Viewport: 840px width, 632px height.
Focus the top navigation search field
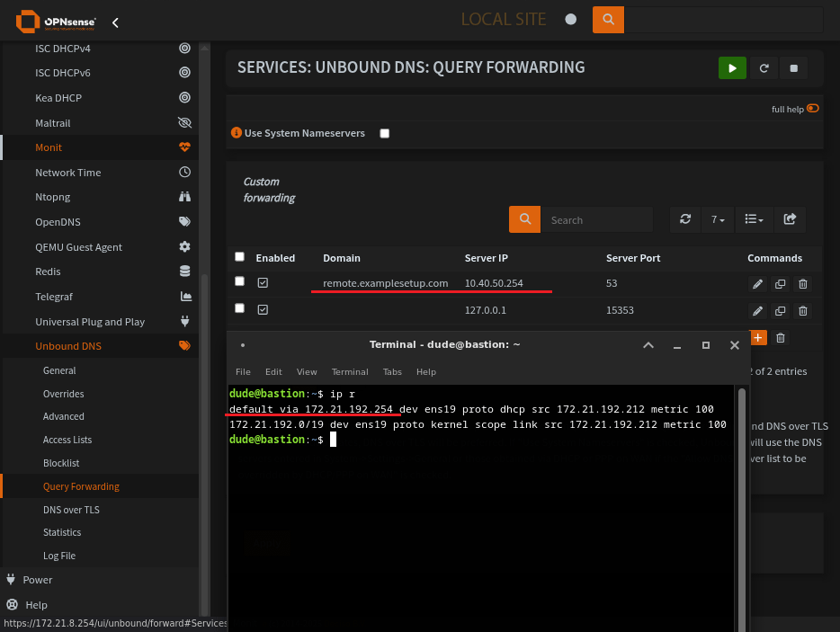point(723,20)
